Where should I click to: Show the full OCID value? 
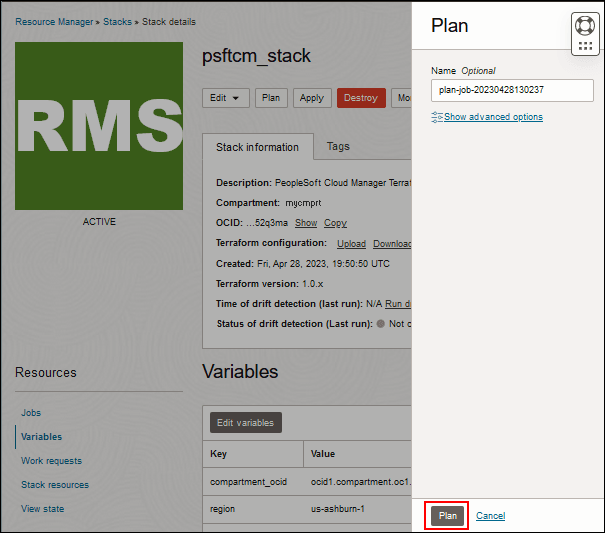pos(306,223)
